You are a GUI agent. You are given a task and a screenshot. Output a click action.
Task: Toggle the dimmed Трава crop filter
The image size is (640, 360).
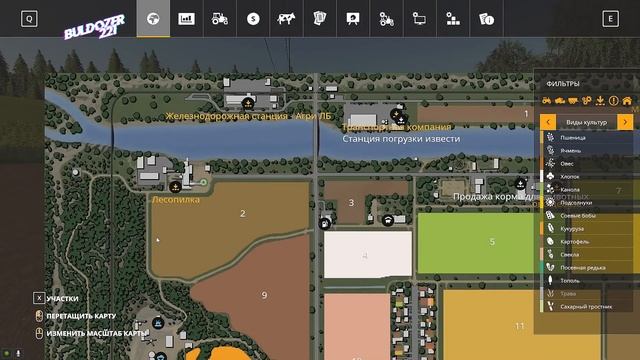(587, 294)
